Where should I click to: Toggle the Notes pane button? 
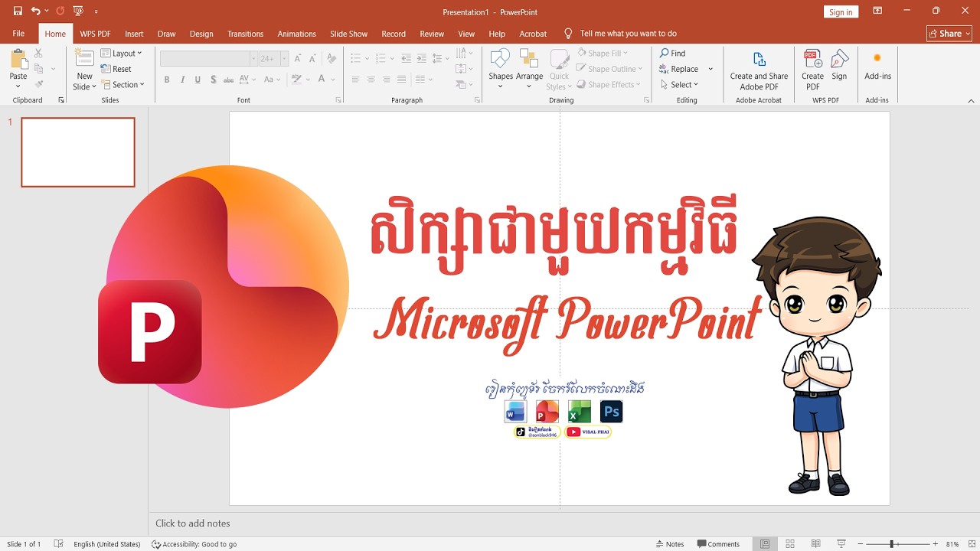tap(669, 544)
